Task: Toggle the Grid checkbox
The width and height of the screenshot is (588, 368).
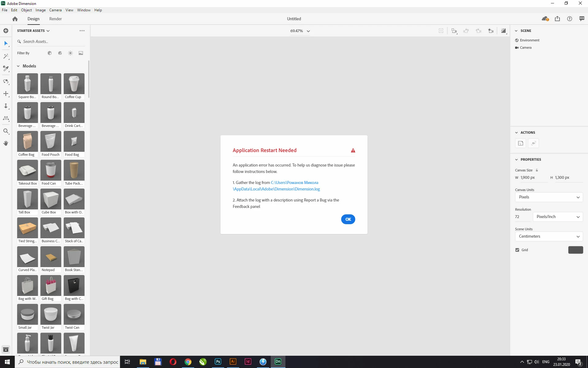Action: point(517,250)
